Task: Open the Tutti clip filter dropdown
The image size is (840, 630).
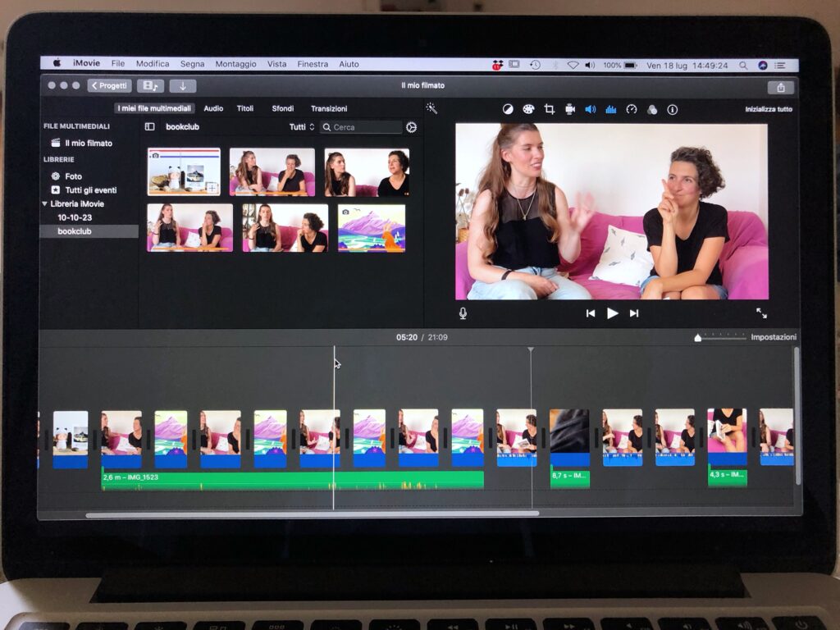Action: [302, 127]
